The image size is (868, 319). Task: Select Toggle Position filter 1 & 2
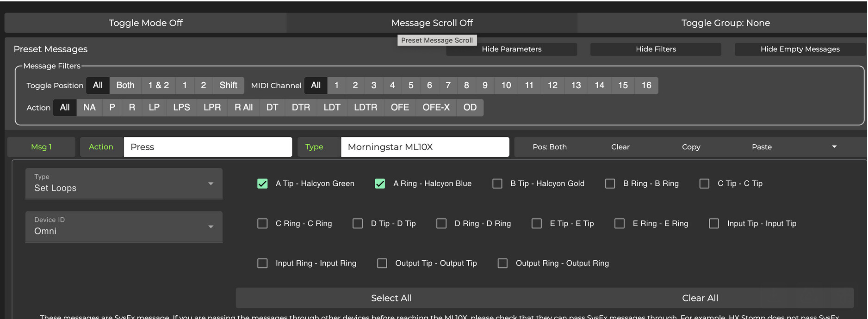159,85
